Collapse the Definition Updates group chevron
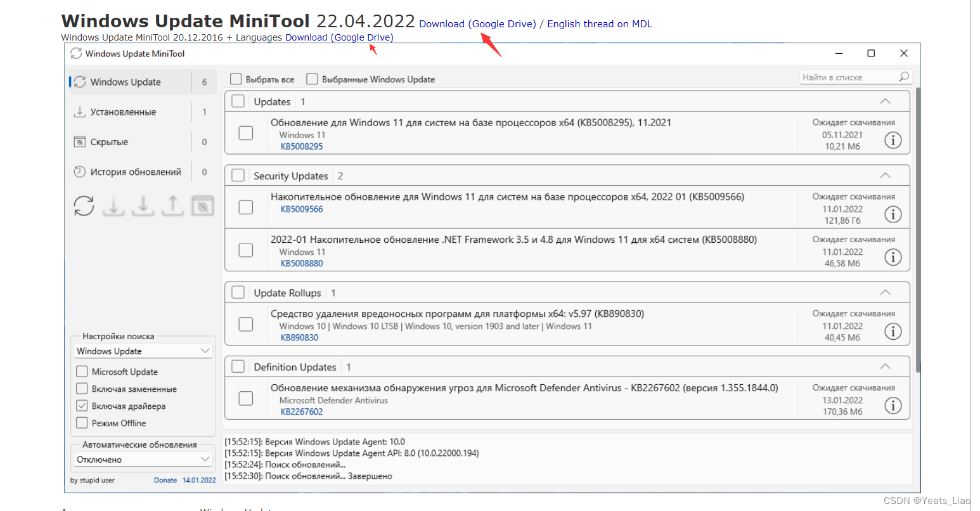 pos(886,366)
